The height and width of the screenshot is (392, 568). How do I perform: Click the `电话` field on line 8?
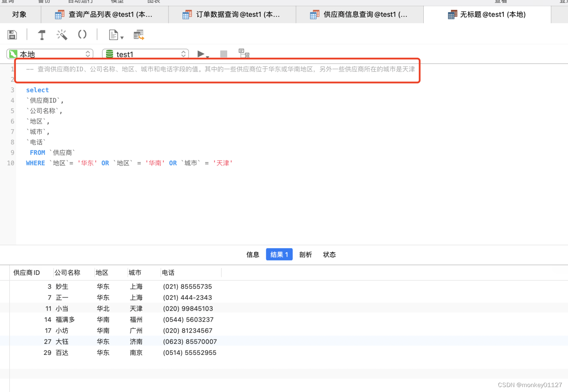click(x=36, y=142)
